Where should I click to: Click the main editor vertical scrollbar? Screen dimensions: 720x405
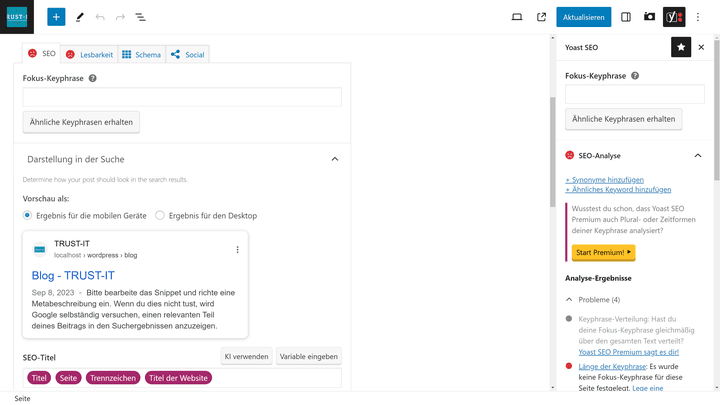click(x=553, y=152)
